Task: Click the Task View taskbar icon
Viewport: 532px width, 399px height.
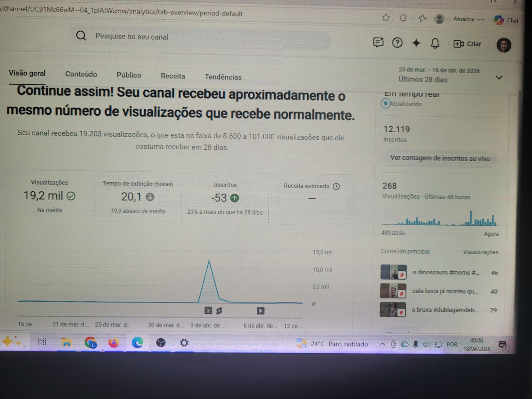Action: coord(42,342)
